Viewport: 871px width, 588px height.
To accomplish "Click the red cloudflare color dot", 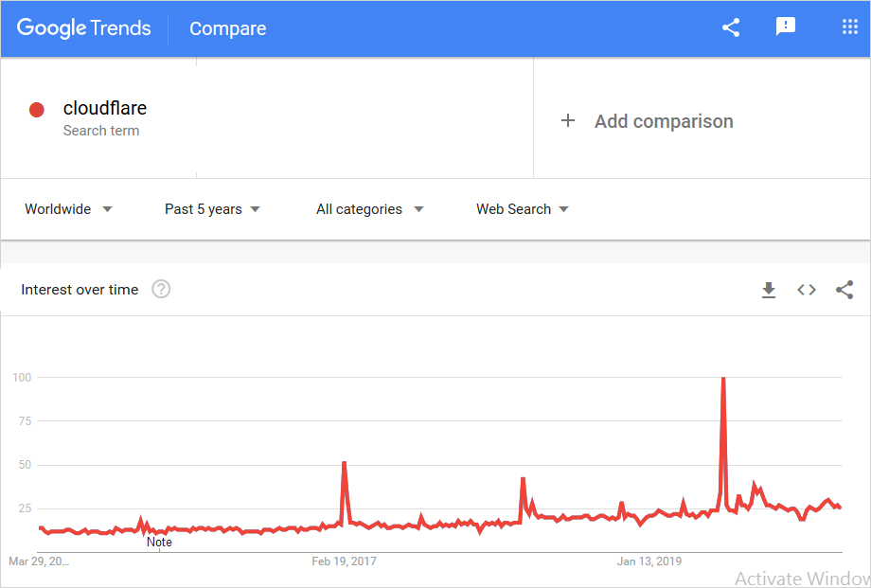I will [x=37, y=110].
